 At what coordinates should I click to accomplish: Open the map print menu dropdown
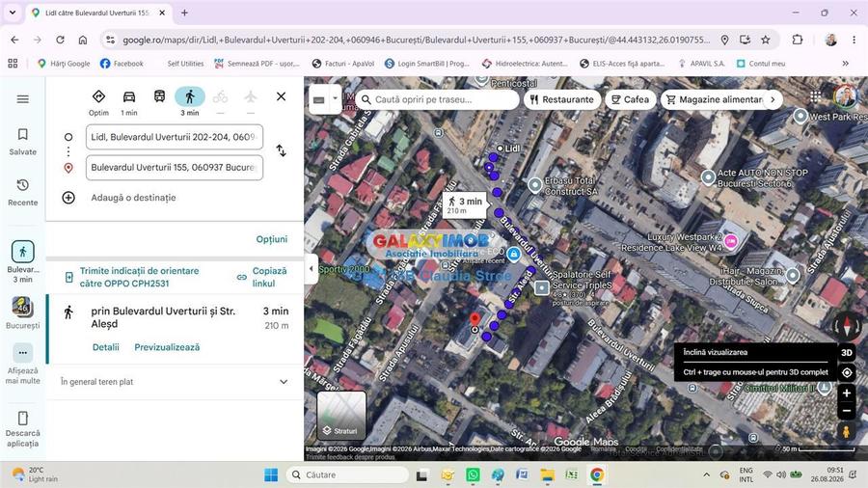[x=335, y=99]
